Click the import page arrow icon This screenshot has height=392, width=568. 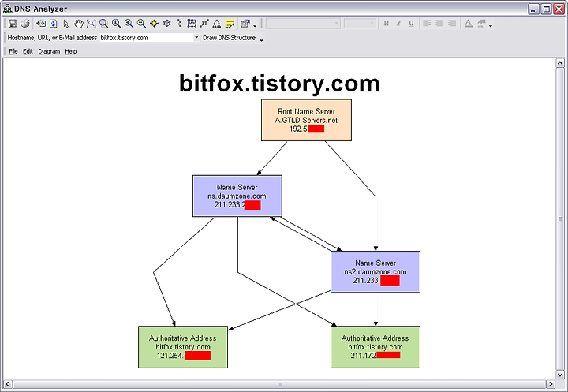point(41,24)
